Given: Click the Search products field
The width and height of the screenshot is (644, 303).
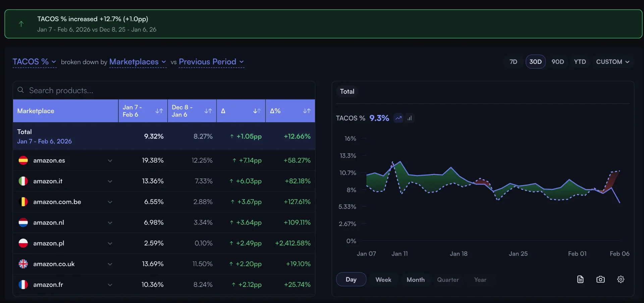Looking at the screenshot, I should point(164,90).
